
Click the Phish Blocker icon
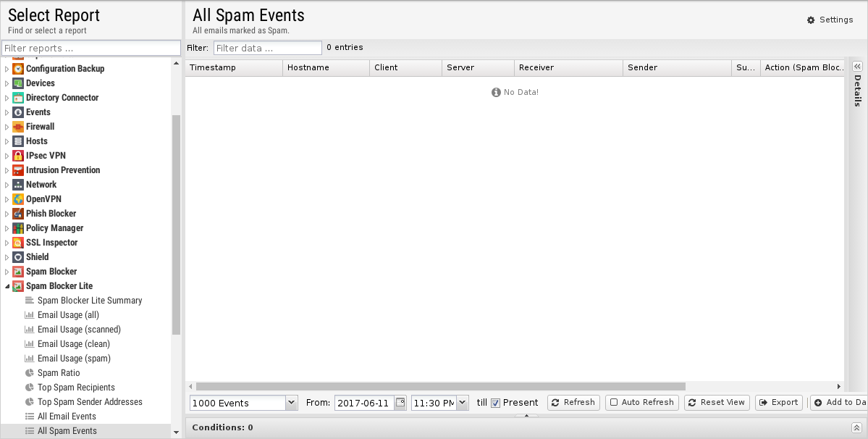[x=18, y=214]
